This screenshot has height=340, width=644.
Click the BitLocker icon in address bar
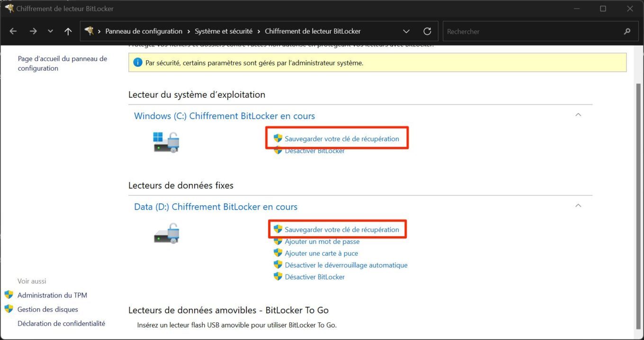point(89,31)
